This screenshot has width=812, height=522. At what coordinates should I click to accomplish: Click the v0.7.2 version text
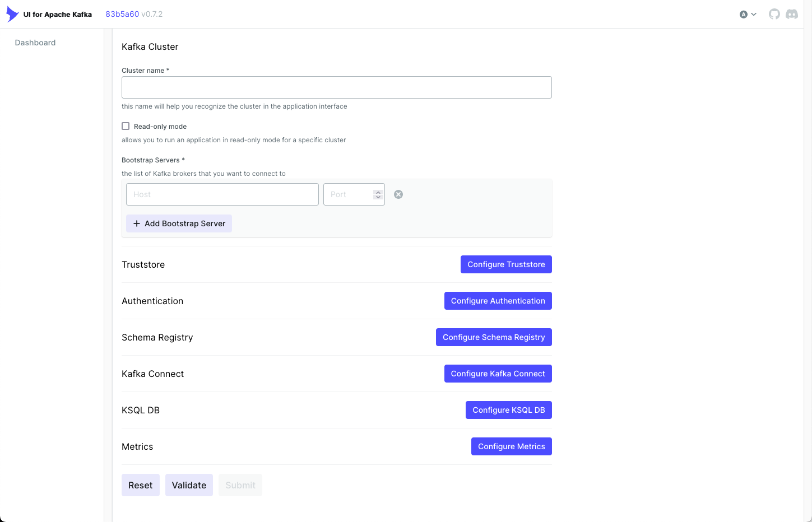pyautogui.click(x=152, y=14)
